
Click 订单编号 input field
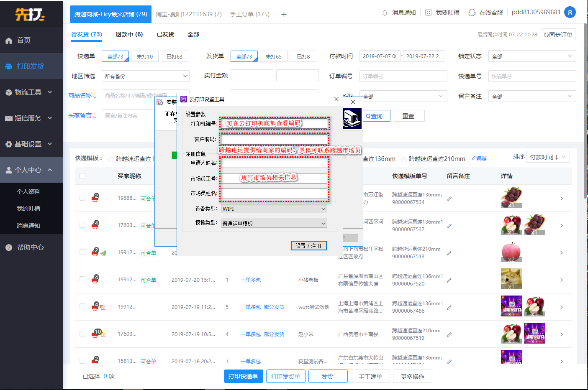[403, 76]
